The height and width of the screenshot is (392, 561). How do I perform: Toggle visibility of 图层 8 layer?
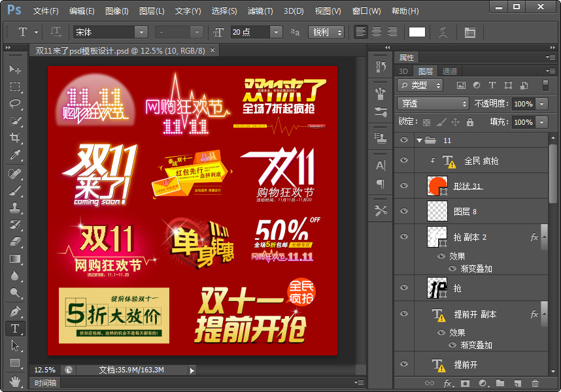coord(404,211)
